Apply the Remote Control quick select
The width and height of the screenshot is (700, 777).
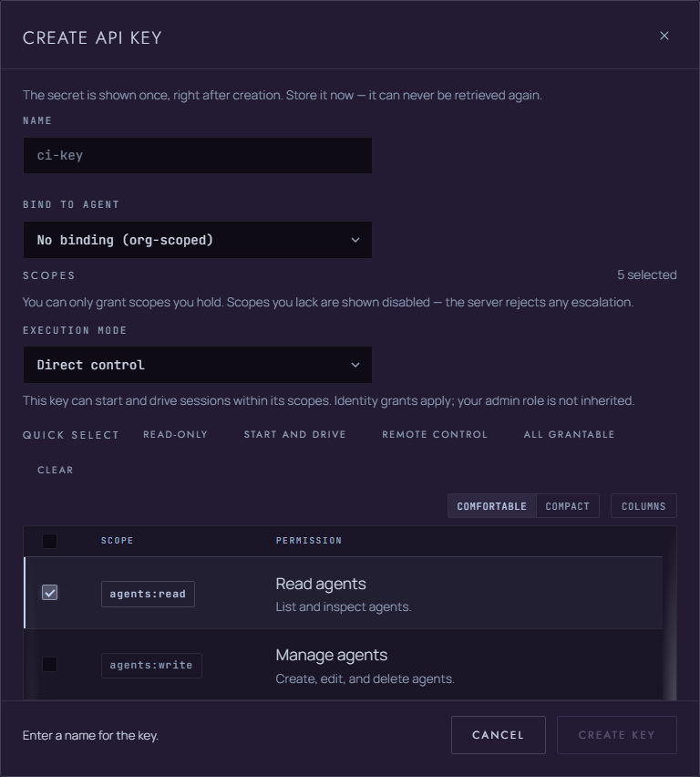coord(435,434)
